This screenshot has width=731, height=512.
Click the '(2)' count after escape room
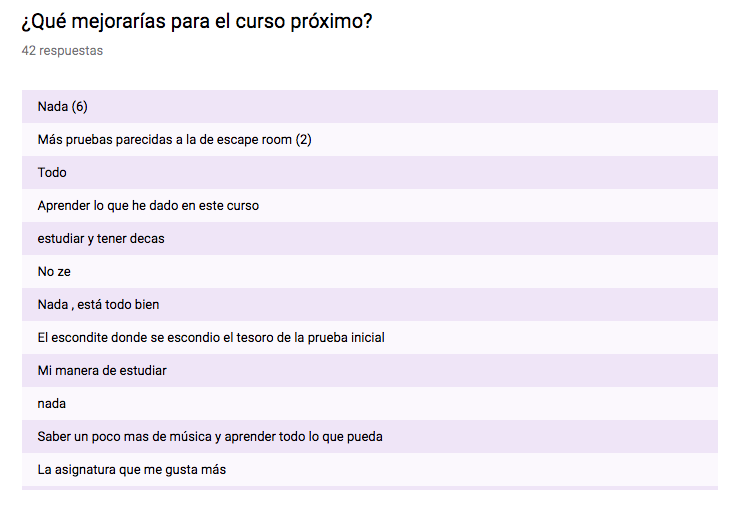click(303, 140)
